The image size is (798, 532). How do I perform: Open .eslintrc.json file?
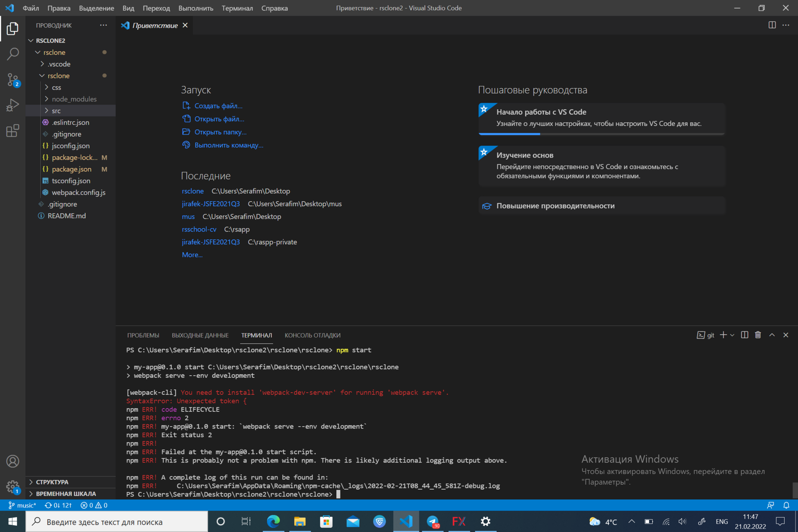pos(70,122)
